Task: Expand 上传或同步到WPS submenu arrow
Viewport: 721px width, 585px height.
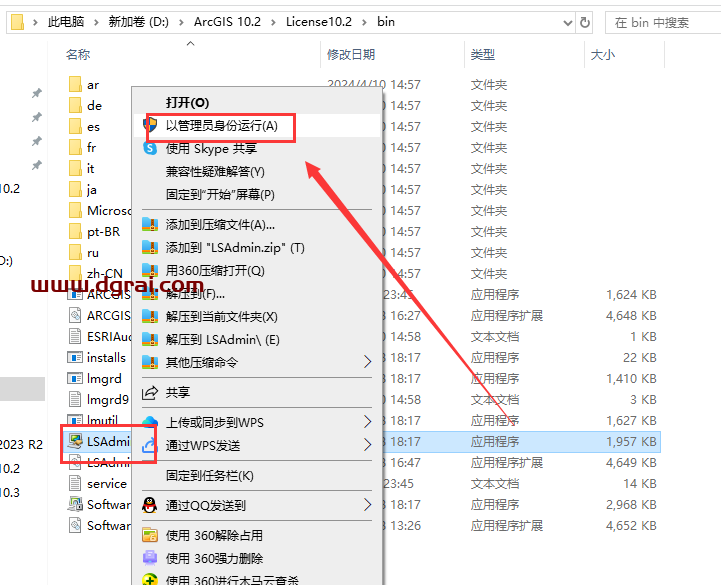Action: [x=367, y=422]
